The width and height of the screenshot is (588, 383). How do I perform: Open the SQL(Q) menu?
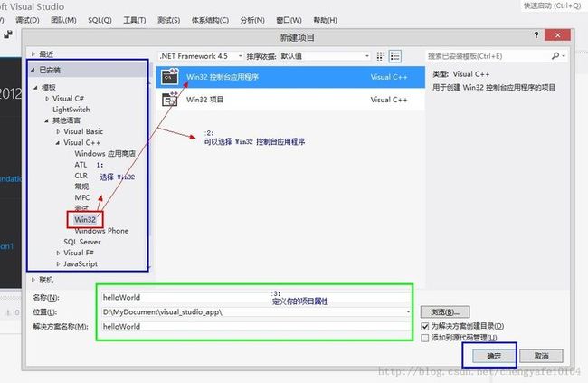[x=100, y=20]
